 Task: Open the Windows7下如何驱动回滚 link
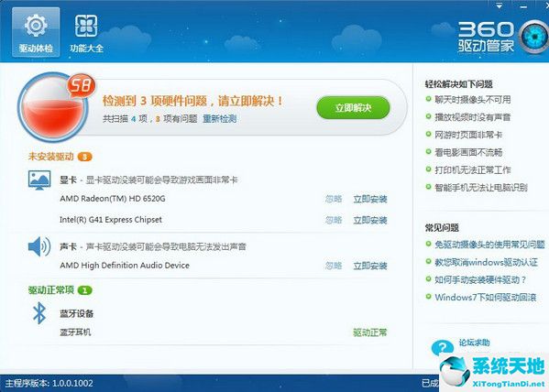(485, 297)
